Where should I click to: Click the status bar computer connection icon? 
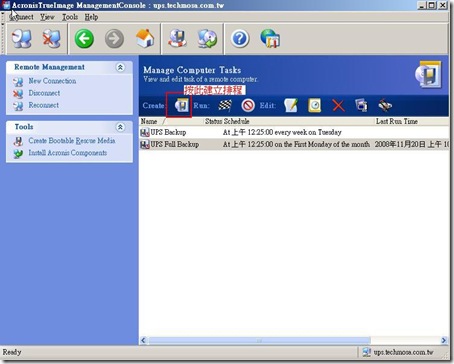(x=366, y=352)
